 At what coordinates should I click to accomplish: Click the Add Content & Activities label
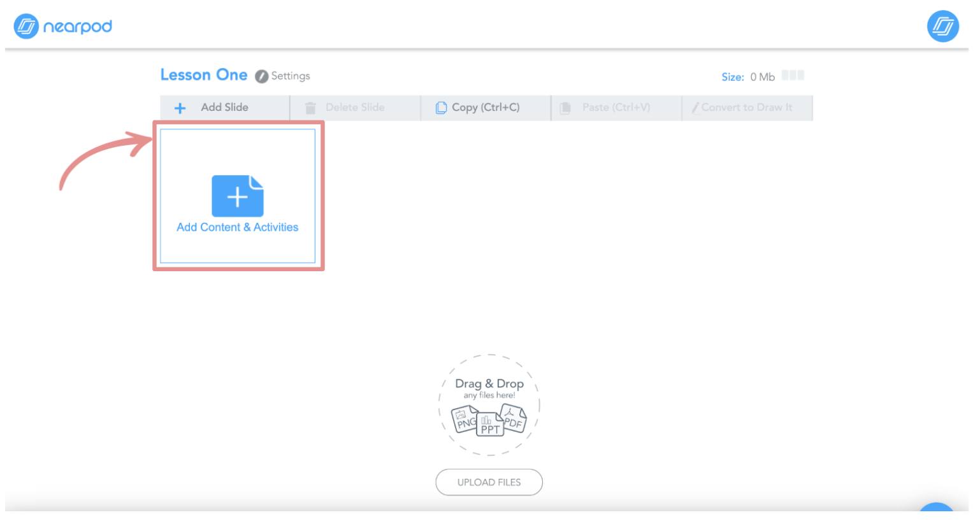(237, 227)
